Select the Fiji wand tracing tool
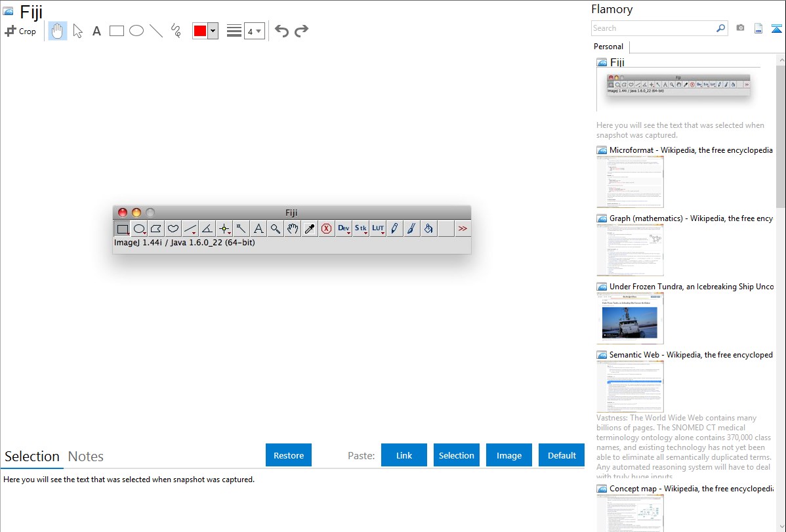Viewport: 786px width, 532px height. (x=241, y=229)
